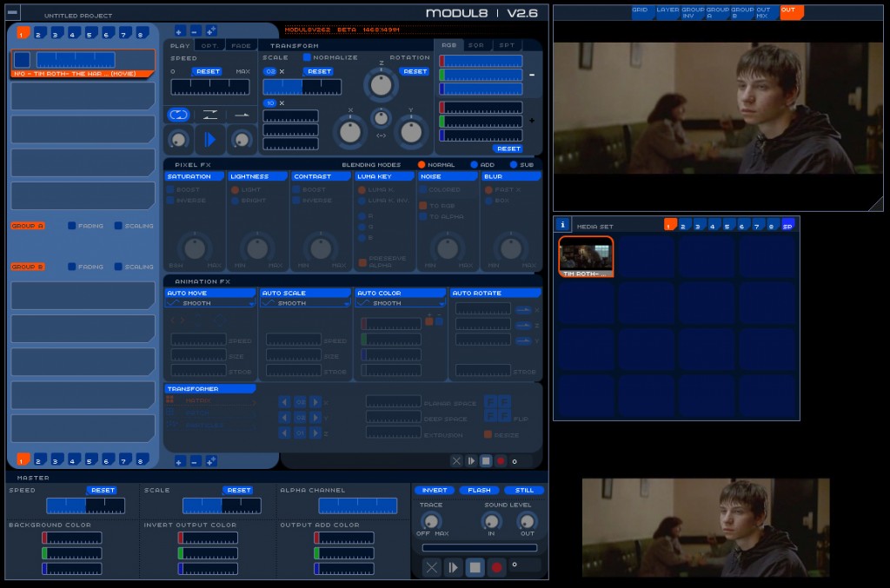Click the Master red record icon
The width and height of the screenshot is (890, 588).
[496, 567]
